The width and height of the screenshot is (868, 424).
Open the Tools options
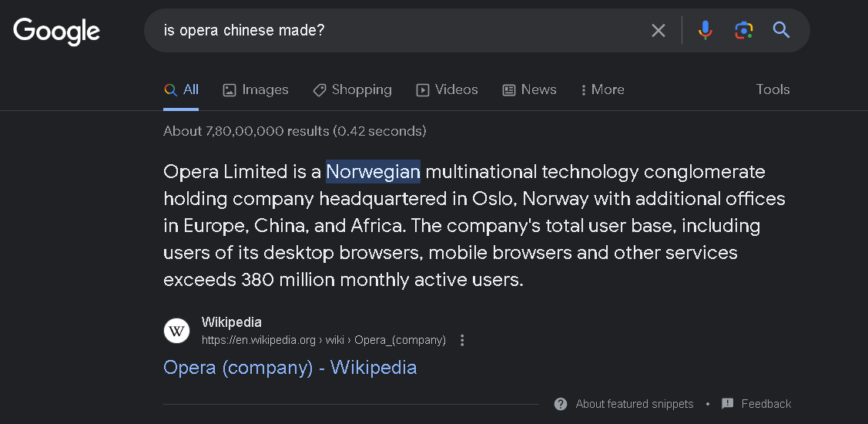[772, 89]
